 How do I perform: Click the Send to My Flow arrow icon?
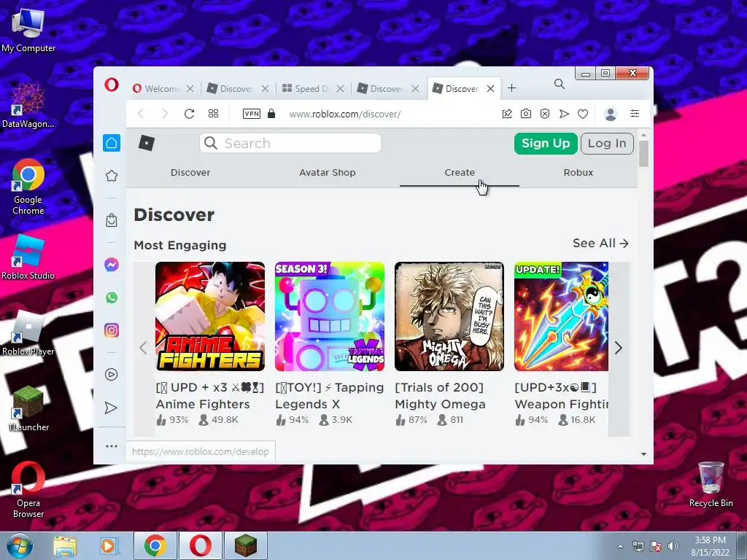[564, 114]
